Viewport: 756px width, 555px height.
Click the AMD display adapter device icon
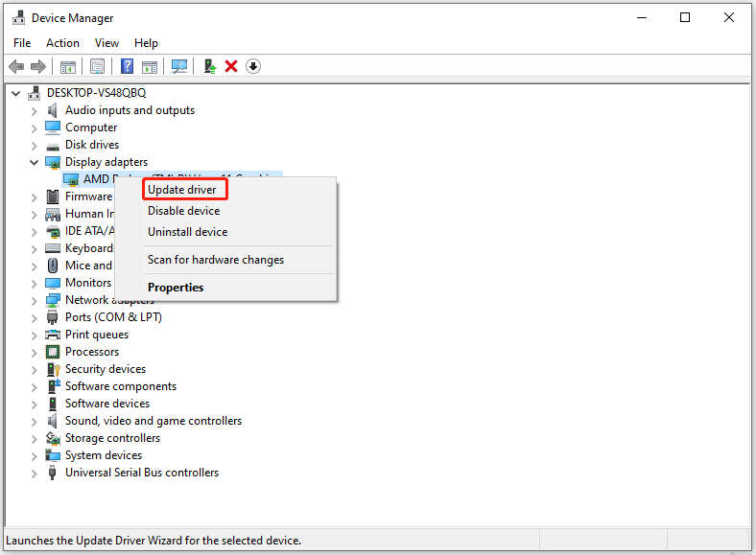(71, 179)
